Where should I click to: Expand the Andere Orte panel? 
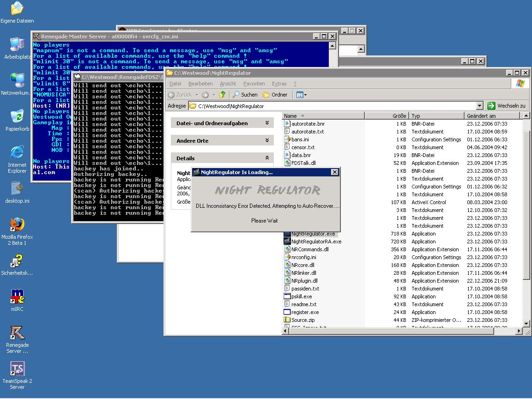(267, 141)
